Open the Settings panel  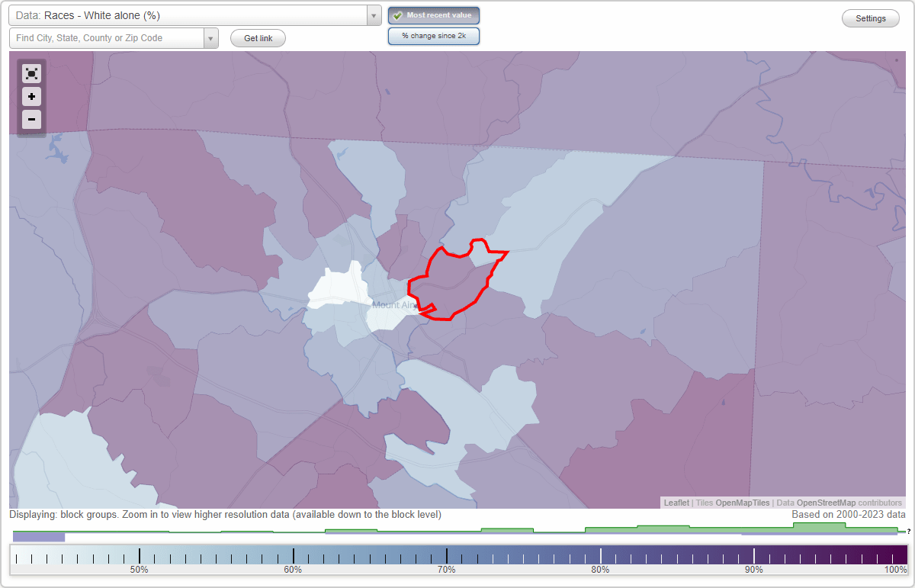pos(870,18)
